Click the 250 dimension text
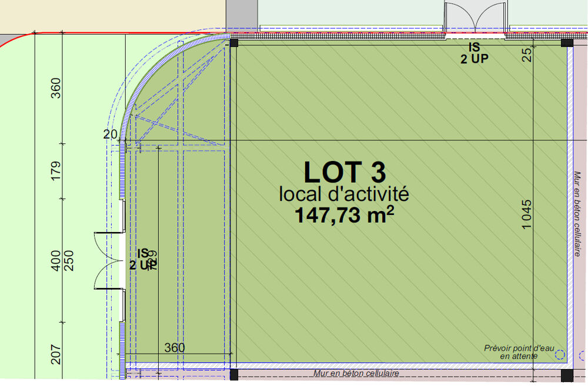Screen dimensions: 588x386 [69, 261]
